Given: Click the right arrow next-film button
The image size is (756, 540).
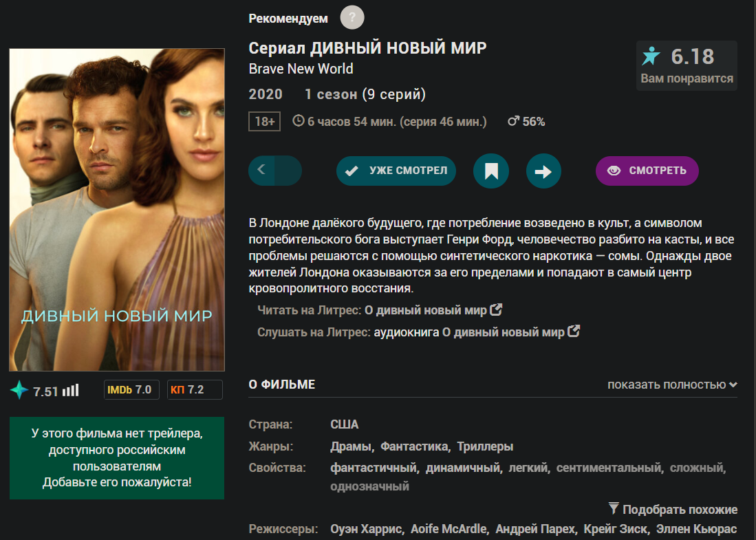Looking at the screenshot, I should tap(543, 171).
